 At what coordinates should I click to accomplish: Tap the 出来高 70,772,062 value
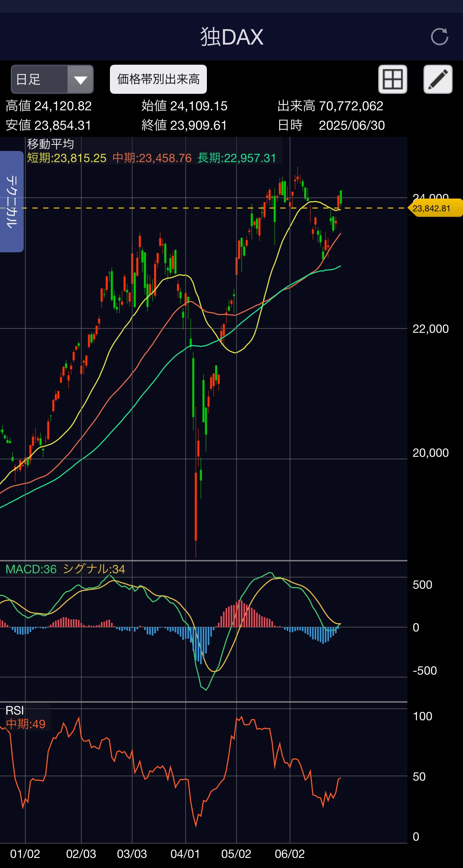(330, 106)
